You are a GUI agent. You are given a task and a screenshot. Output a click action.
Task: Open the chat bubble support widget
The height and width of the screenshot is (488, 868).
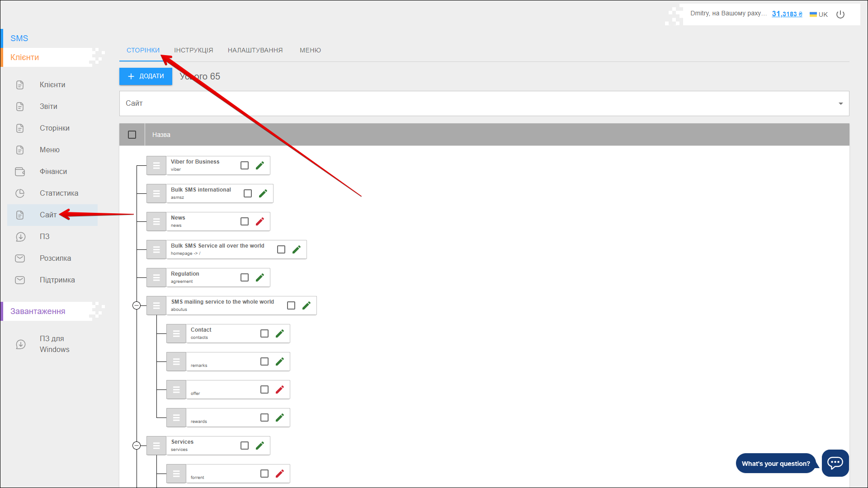835,463
